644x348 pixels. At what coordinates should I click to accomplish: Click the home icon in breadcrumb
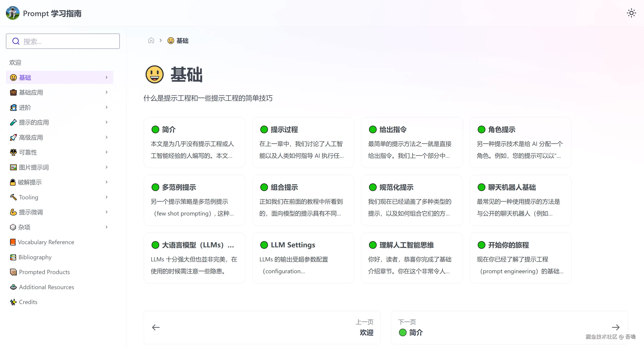click(x=151, y=41)
